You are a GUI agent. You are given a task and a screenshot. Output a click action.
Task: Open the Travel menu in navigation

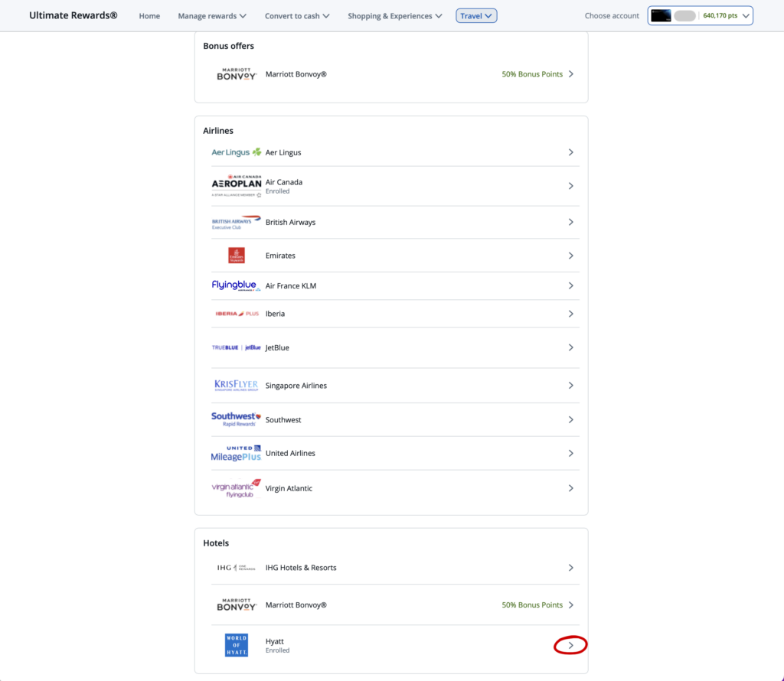[x=476, y=16]
